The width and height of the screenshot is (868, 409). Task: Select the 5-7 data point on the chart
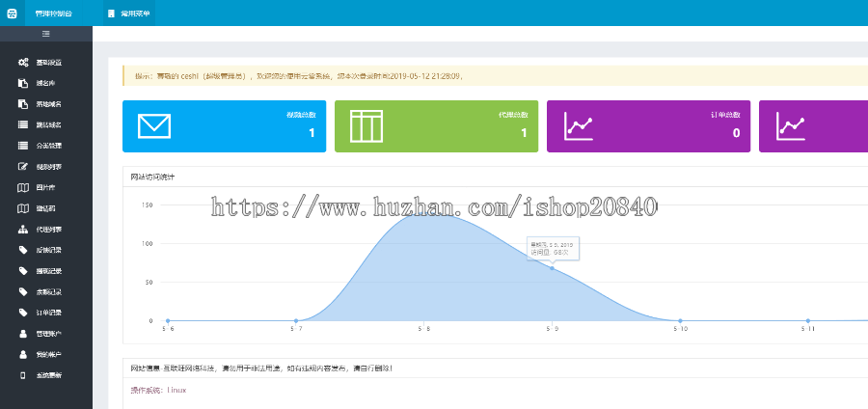tap(296, 321)
